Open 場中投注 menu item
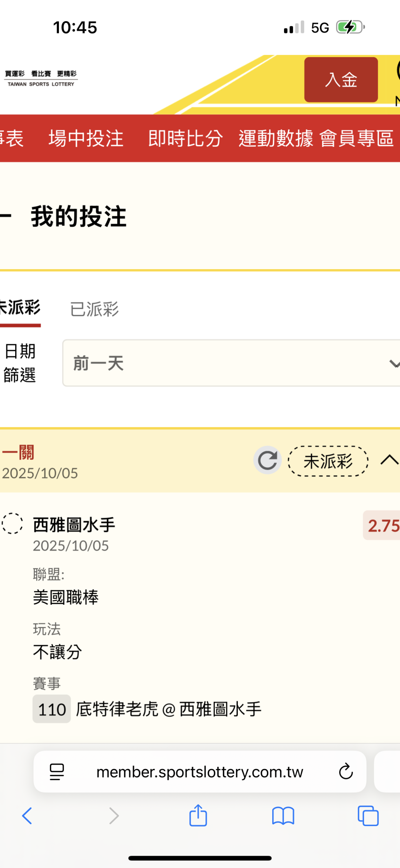Viewport: 400px width, 868px height. pyautogui.click(x=86, y=138)
